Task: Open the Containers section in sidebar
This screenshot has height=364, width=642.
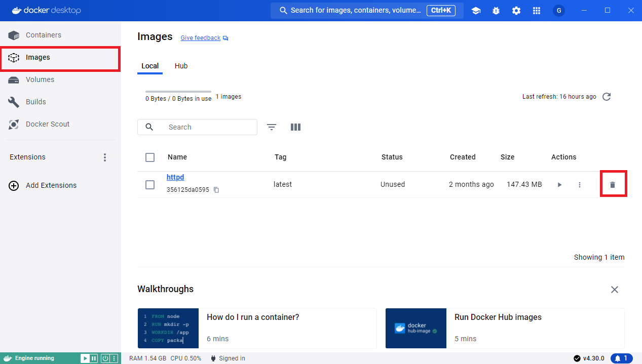Action: [60, 35]
